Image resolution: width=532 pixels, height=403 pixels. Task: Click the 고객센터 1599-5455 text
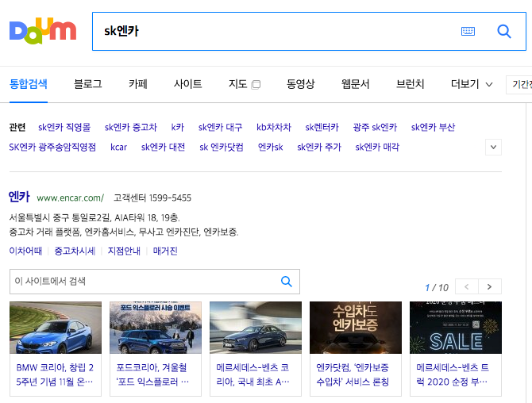(152, 198)
